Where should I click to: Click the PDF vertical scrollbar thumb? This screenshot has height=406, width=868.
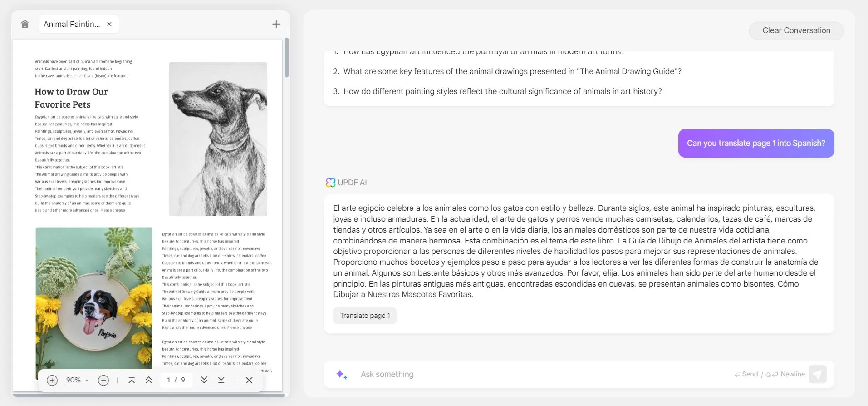click(286, 58)
